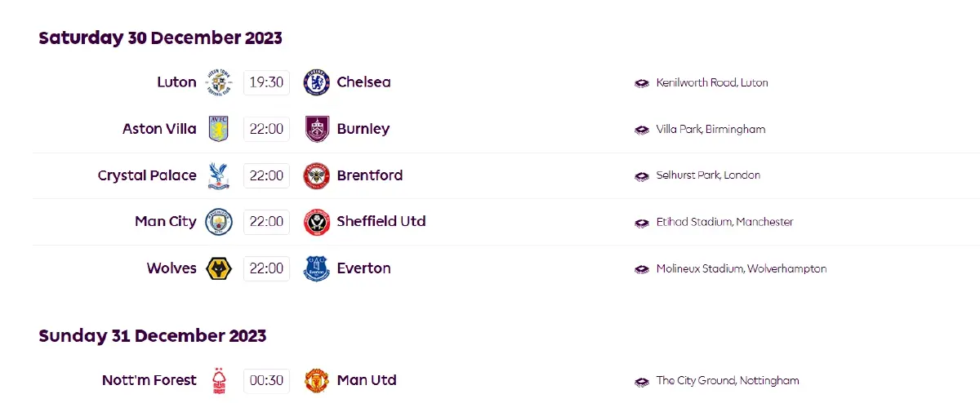Click the Brentford bee badge
This screenshot has width=980, height=403.
click(x=317, y=175)
